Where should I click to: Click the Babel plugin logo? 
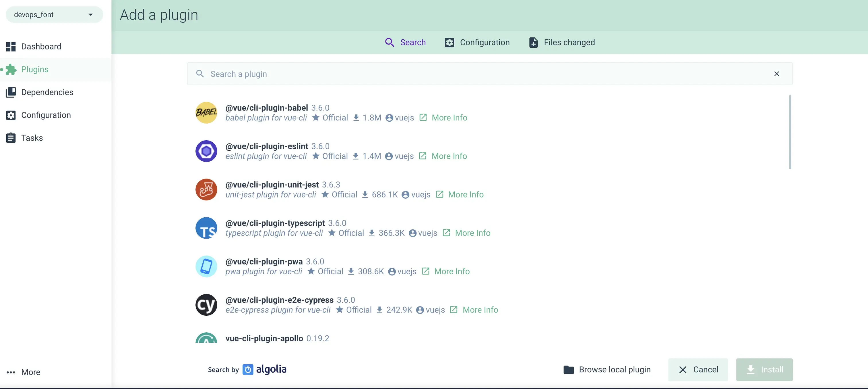pos(206,113)
